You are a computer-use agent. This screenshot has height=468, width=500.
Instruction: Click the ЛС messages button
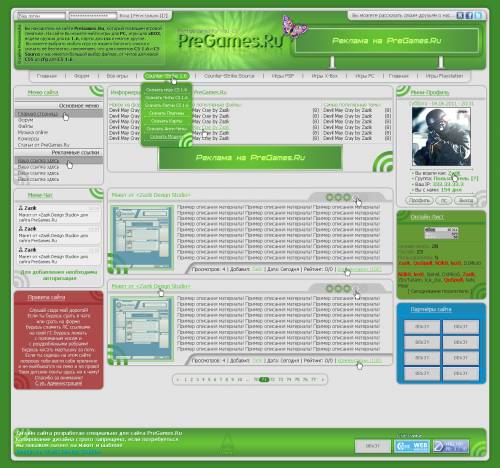point(444,200)
